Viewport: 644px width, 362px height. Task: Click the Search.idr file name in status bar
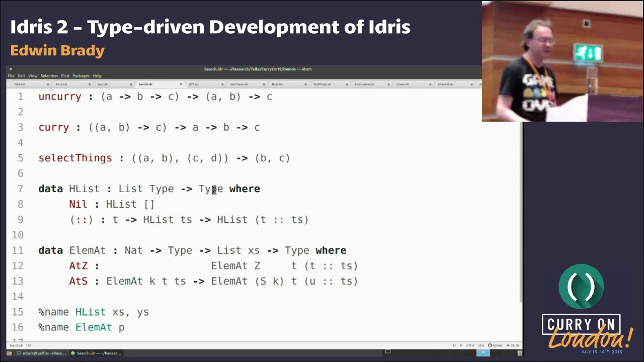click(16, 345)
